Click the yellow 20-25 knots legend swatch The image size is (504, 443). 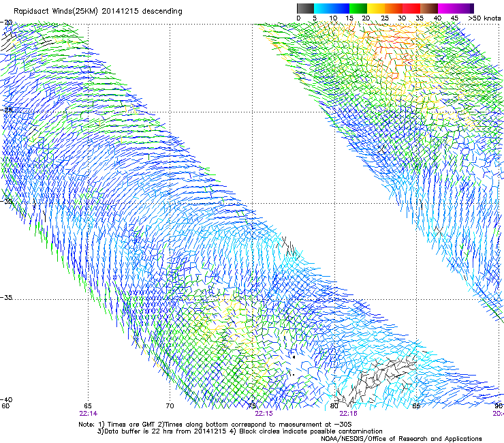point(376,8)
